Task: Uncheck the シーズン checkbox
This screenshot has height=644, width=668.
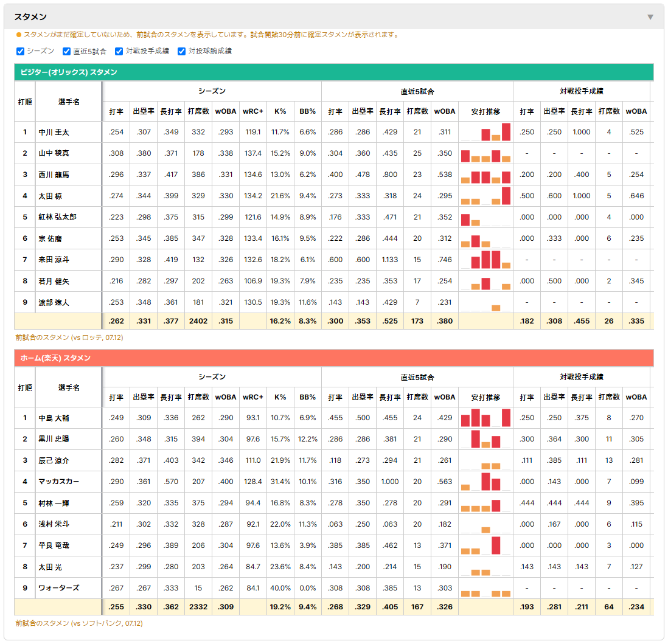Action: (x=21, y=52)
